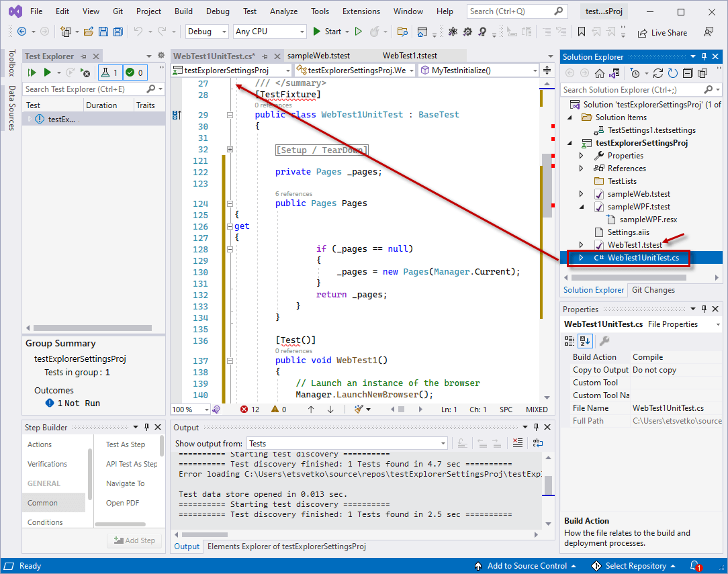728x574 pixels.
Task: Open the Extensions menu
Action: click(x=361, y=11)
